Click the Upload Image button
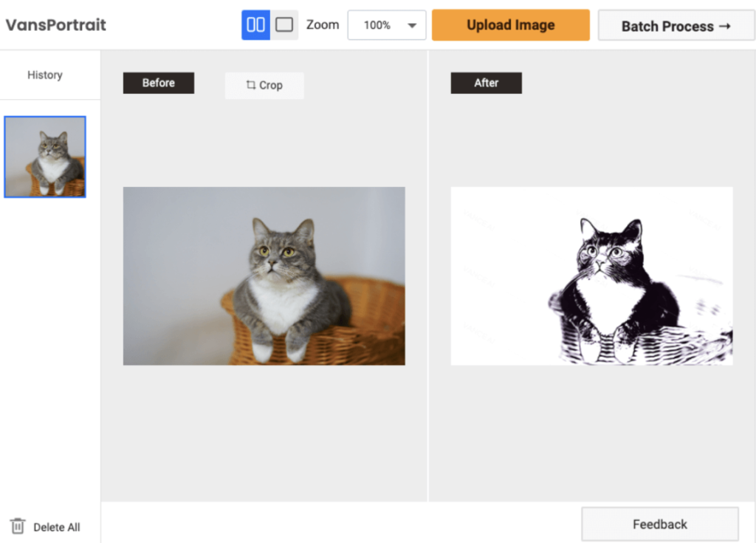 coord(510,25)
